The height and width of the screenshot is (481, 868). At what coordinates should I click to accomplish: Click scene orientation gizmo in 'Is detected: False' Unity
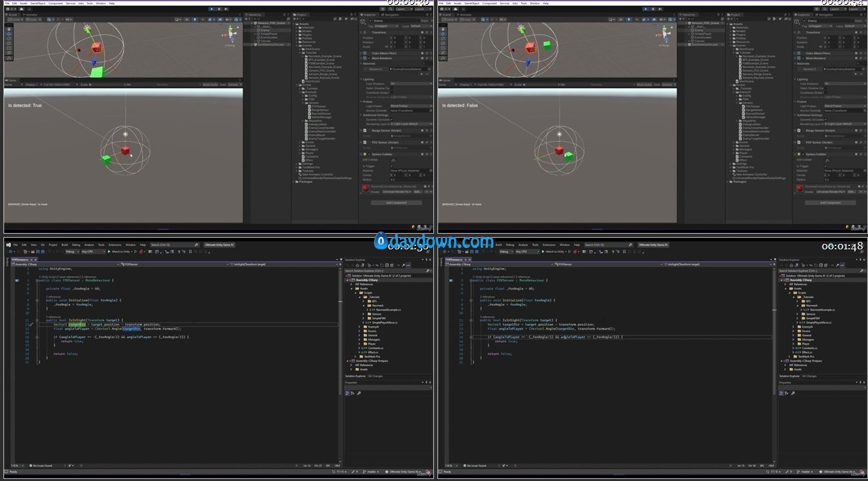coord(663,34)
